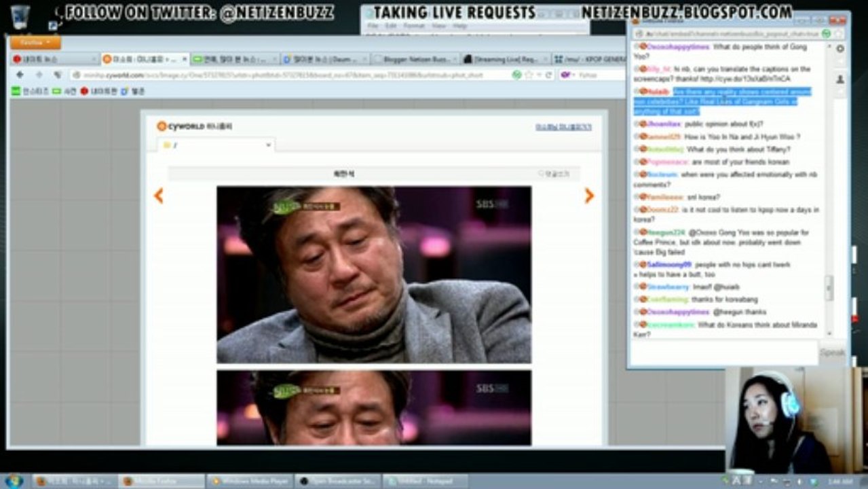Click the Speak button in chat
The height and width of the screenshot is (489, 868).
tap(833, 352)
